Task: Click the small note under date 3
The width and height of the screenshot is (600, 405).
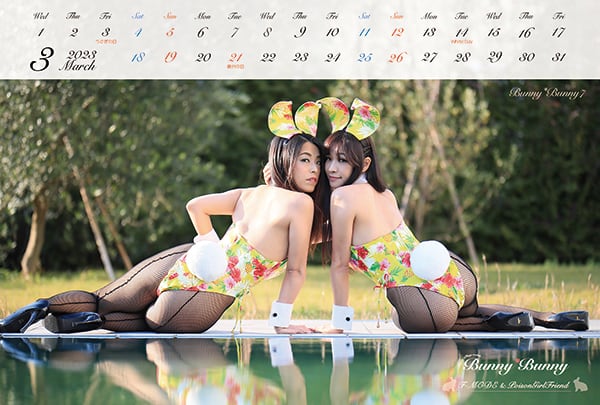Action: [x=106, y=41]
